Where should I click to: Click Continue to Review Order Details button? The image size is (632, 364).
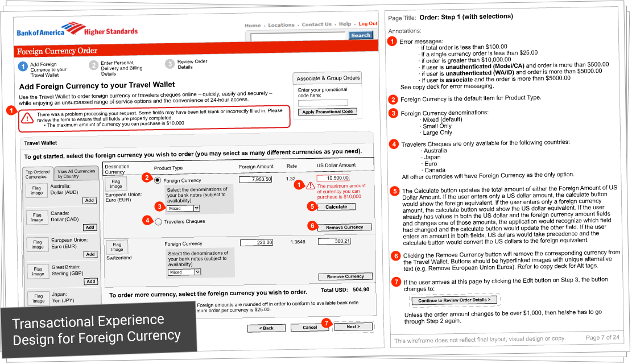click(455, 300)
